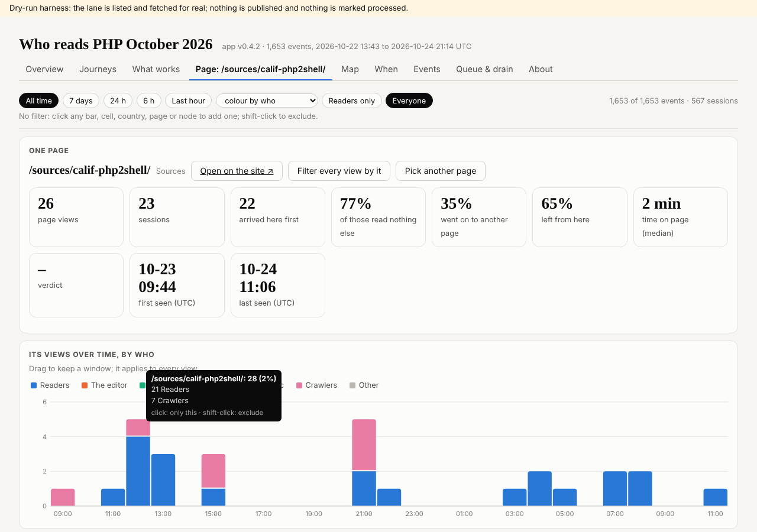757x532 pixels.
Task: Open the About tab
Action: coord(541,69)
